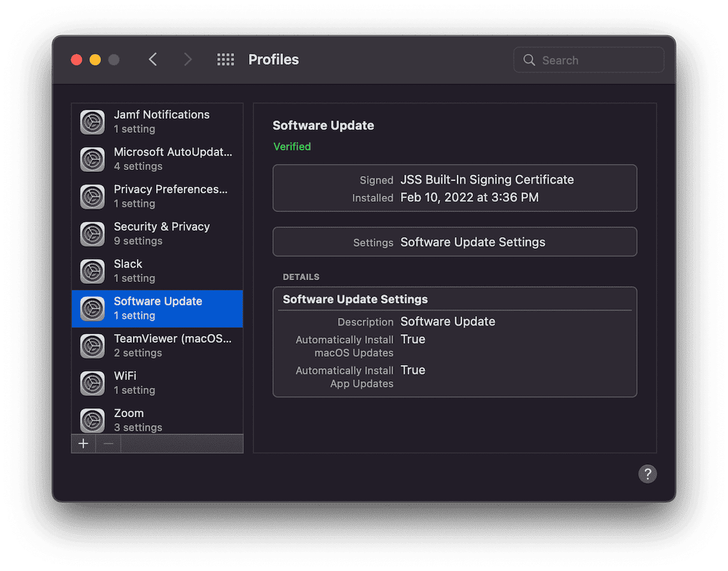Click the Security & Privacy profile icon
The height and width of the screenshot is (571, 728).
[92, 234]
